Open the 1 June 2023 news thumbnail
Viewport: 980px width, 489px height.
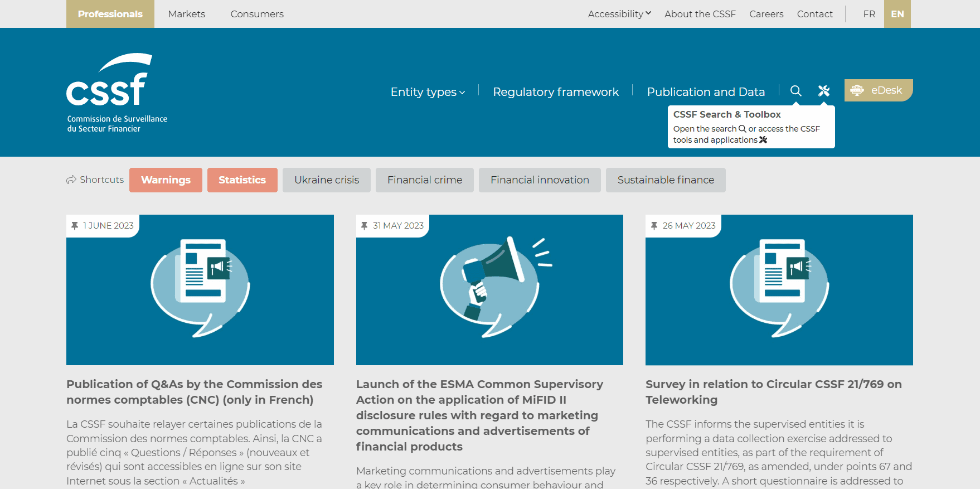[200, 290]
